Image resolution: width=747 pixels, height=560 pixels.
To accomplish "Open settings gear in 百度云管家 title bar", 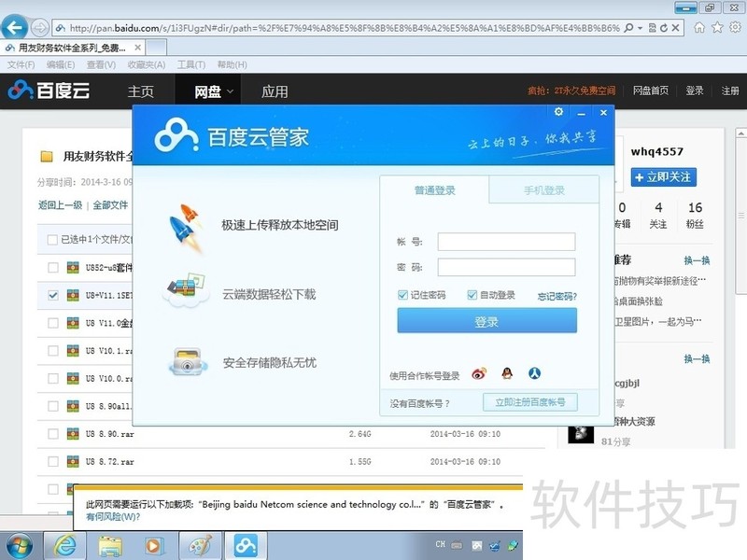I will click(x=558, y=112).
